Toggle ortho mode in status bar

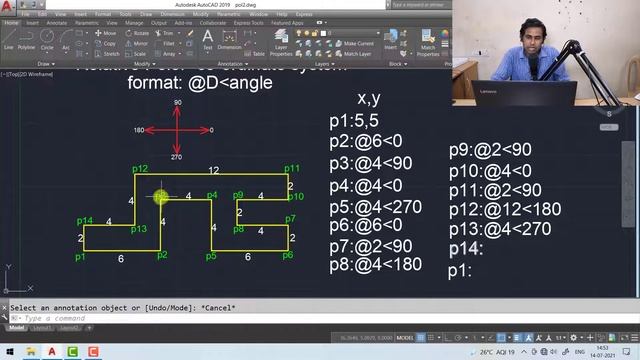tap(448, 338)
